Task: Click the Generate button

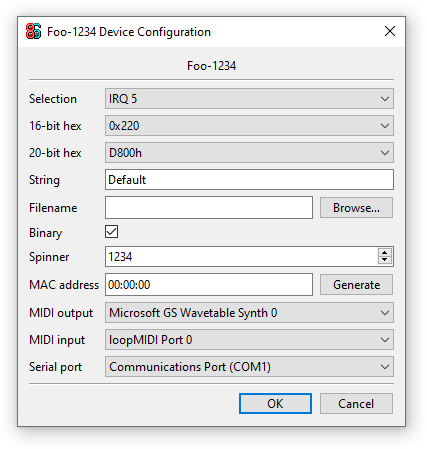Action: [x=356, y=285]
